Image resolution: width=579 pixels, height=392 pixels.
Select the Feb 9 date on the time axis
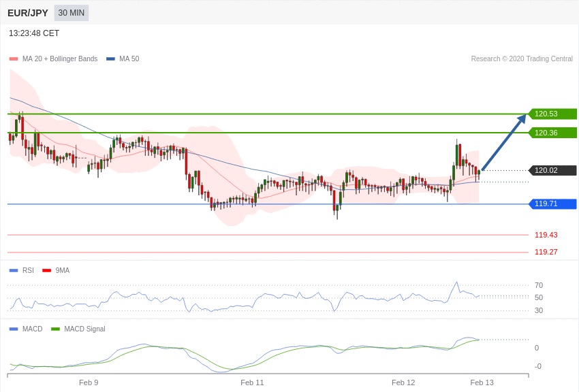click(x=89, y=382)
